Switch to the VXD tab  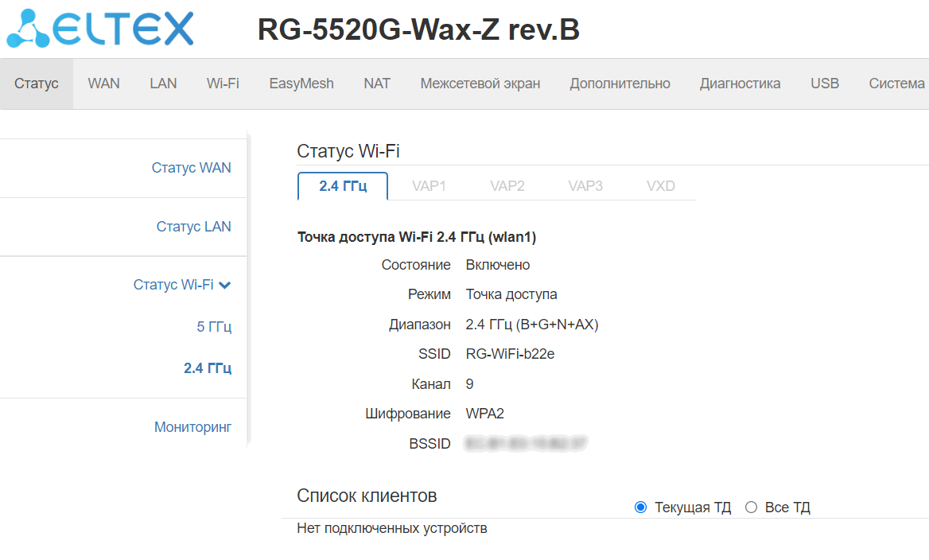[661, 186]
